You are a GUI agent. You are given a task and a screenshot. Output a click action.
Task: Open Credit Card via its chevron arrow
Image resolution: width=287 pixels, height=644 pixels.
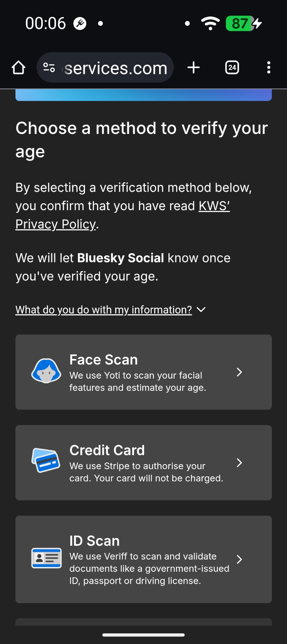pyautogui.click(x=239, y=463)
